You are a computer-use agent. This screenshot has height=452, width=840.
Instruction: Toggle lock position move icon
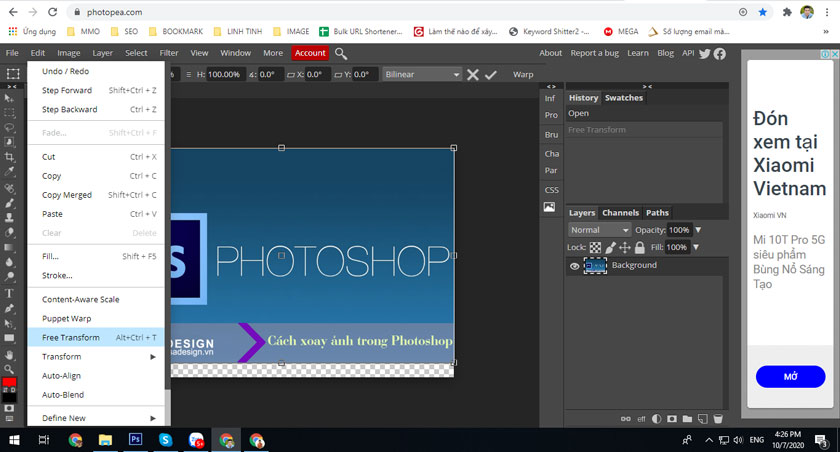[625, 247]
